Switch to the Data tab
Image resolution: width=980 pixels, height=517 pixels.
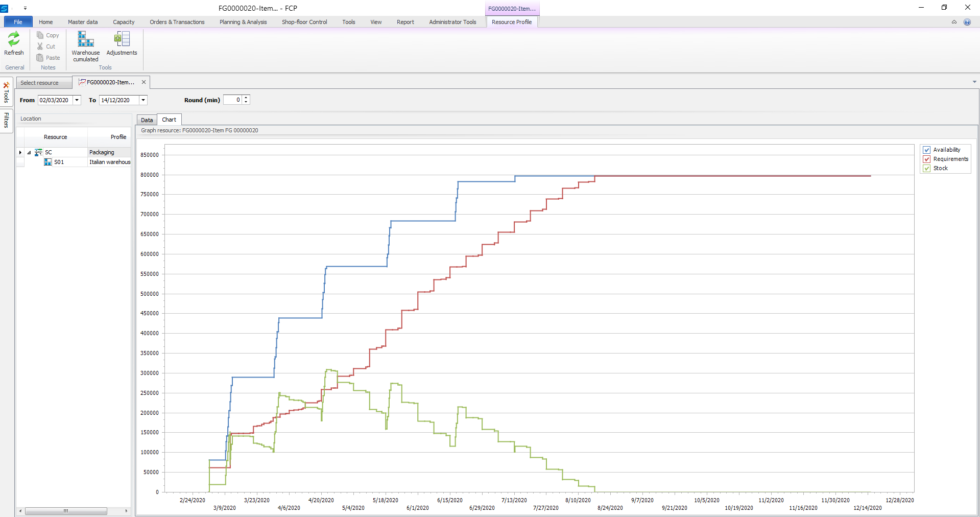click(147, 120)
